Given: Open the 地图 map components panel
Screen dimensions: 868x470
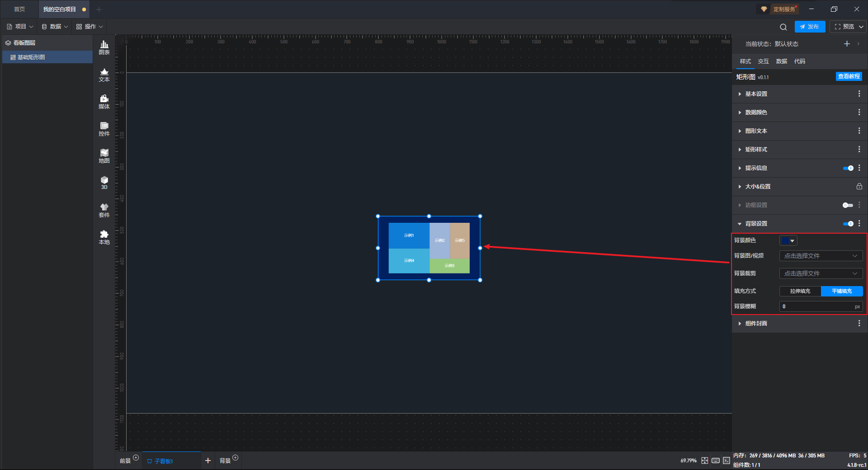Looking at the screenshot, I should tap(104, 156).
